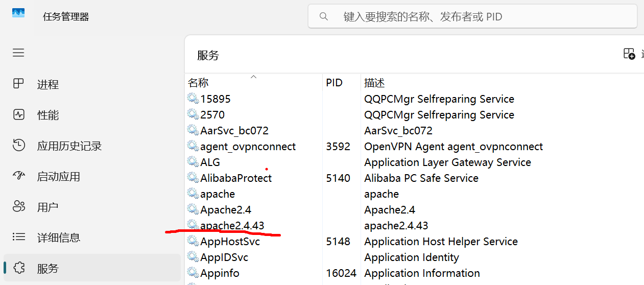
Task: Select the Apache2.4 service name
Action: point(226,210)
